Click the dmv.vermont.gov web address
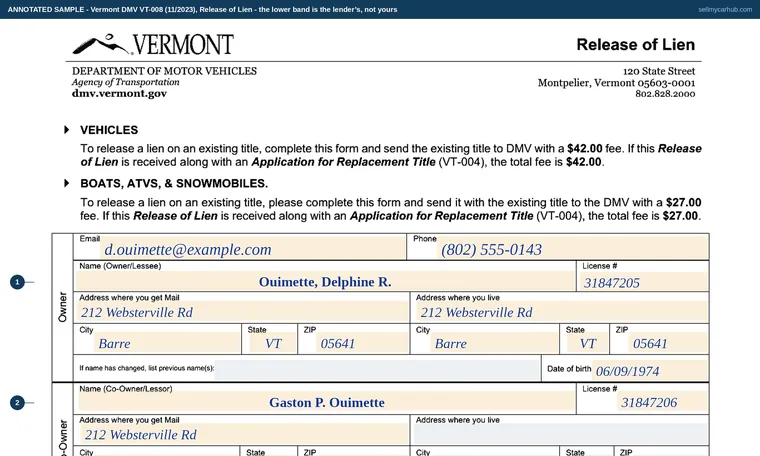 [119, 94]
